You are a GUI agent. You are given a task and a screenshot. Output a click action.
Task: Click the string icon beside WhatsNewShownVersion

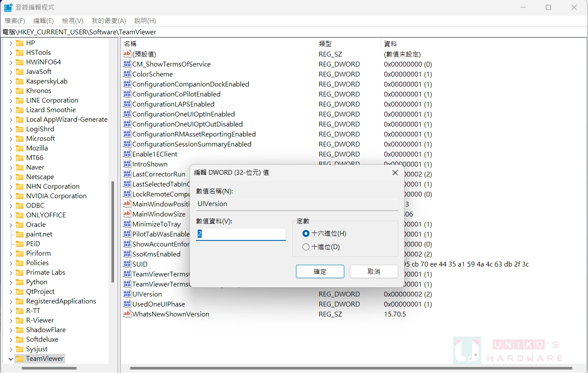(127, 314)
